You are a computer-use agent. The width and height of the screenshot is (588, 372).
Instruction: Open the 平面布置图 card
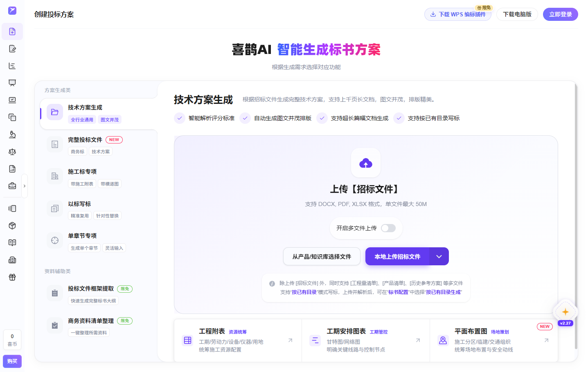pos(494,340)
